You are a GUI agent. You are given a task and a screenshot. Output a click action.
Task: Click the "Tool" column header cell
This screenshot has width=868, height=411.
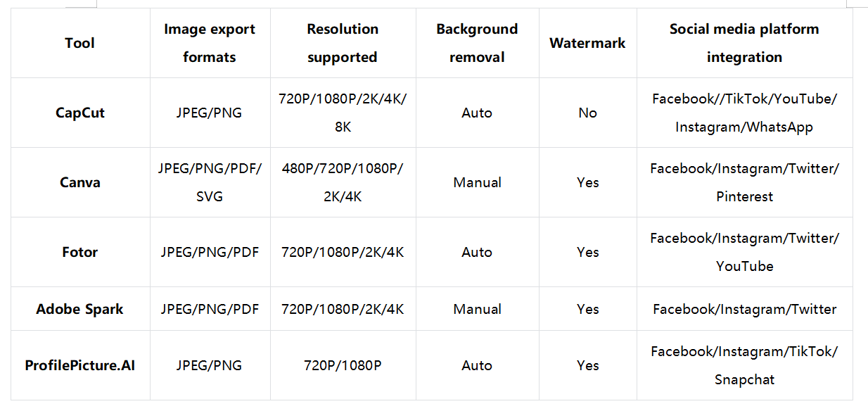(x=79, y=43)
